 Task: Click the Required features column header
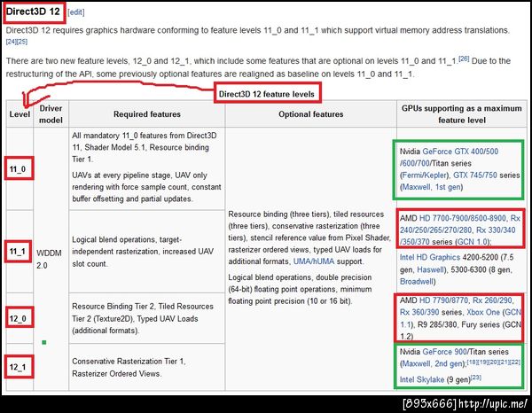pos(147,114)
